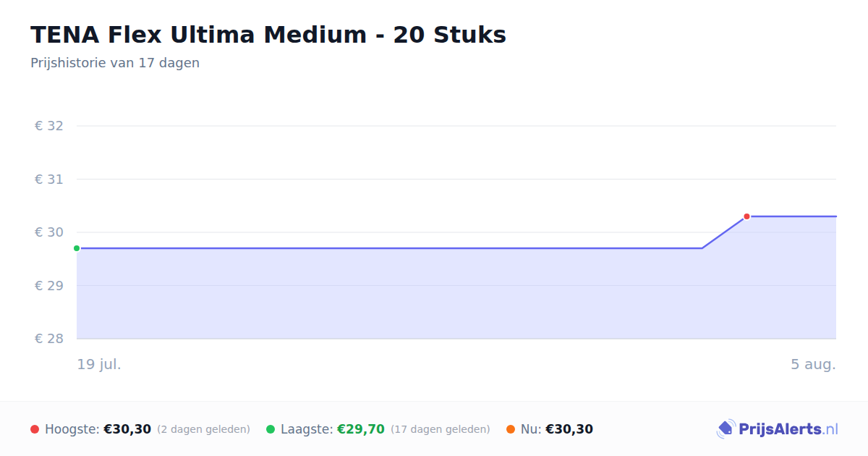Click the lowest price value €29,70
The width and height of the screenshot is (868, 456).
[361, 429]
